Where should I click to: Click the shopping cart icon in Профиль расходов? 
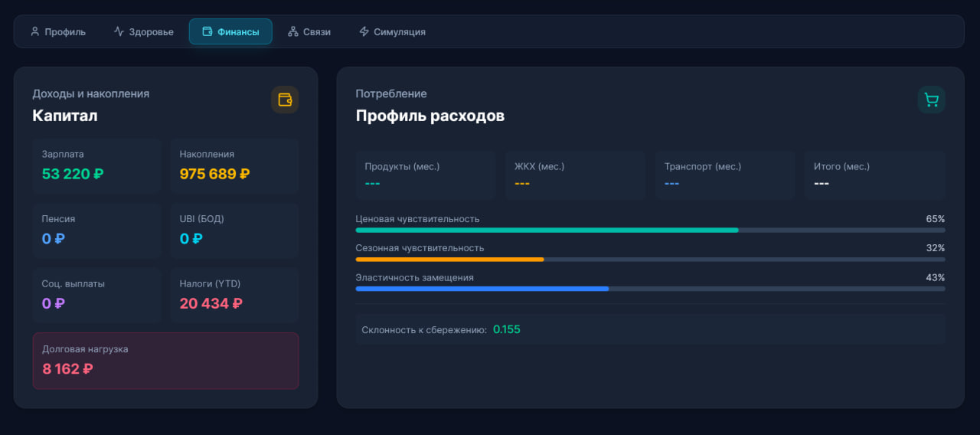click(x=931, y=100)
